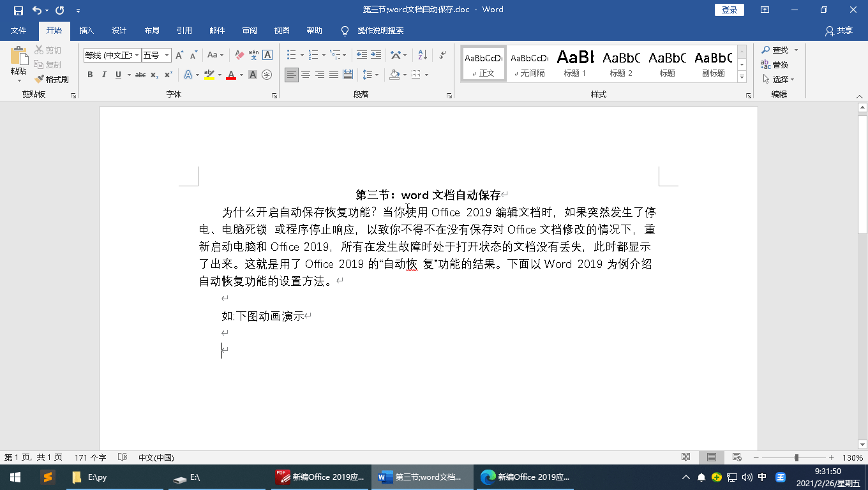Increase paragraph indent
Image resolution: width=868 pixels, height=490 pixels.
376,56
